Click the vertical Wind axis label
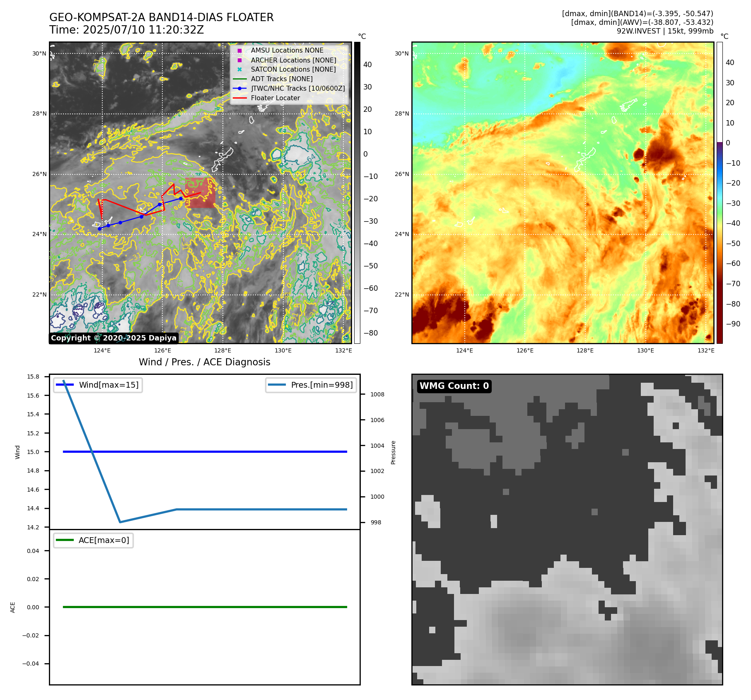The image size is (751, 700). pyautogui.click(x=17, y=452)
